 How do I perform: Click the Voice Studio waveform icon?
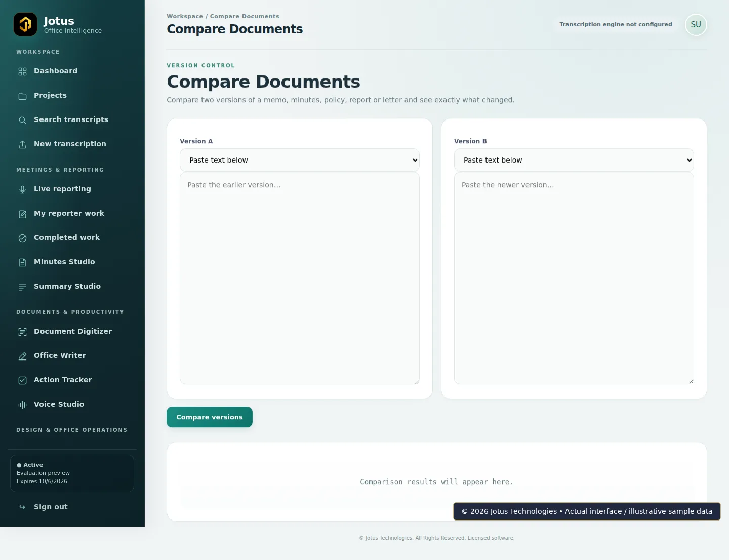point(22,405)
